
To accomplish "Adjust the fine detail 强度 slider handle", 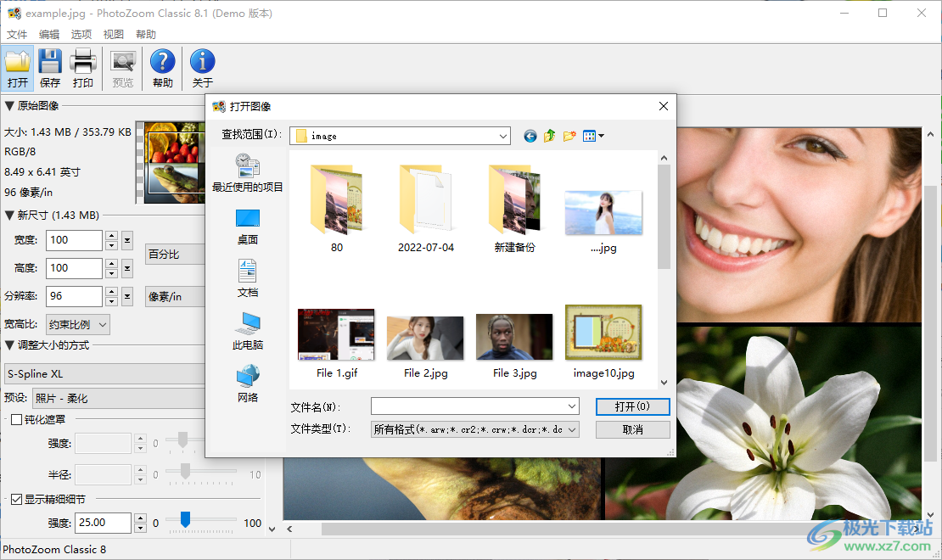I will (185, 519).
